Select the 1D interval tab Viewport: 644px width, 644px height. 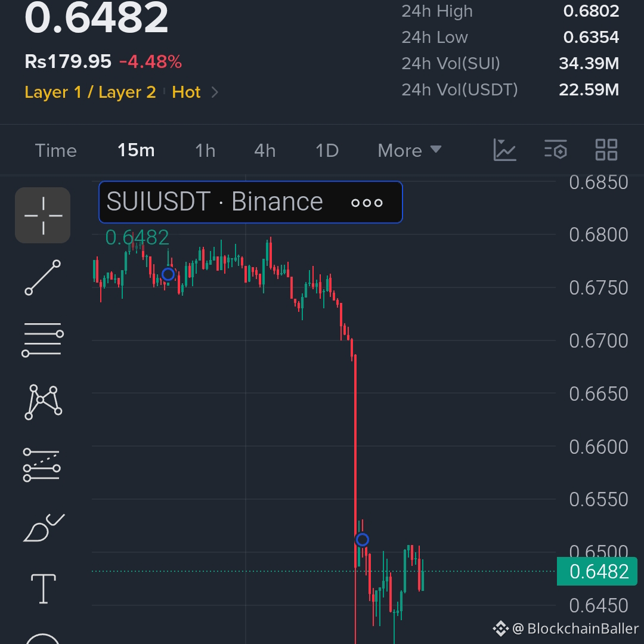pyautogui.click(x=327, y=151)
